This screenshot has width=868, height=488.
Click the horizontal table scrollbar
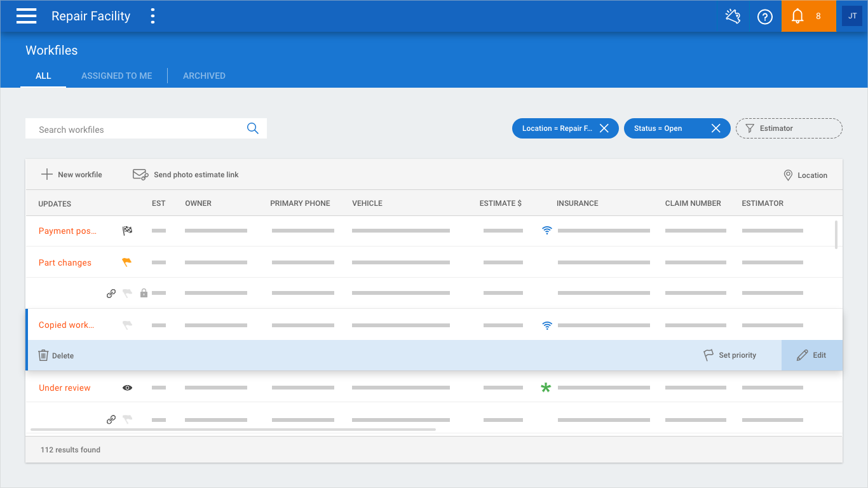point(233,430)
